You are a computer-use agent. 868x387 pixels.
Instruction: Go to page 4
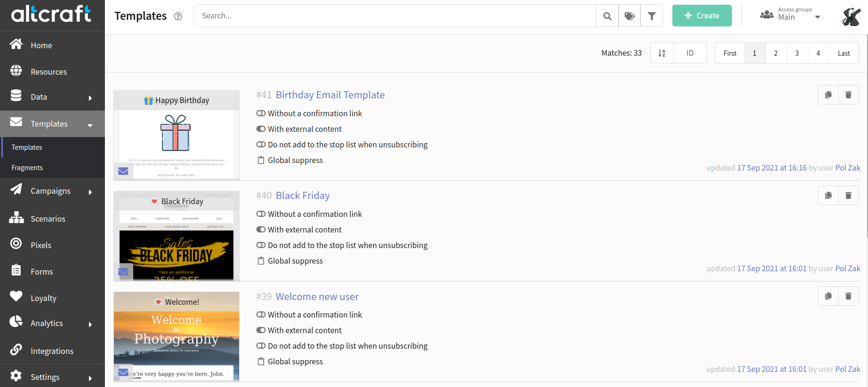pyautogui.click(x=818, y=53)
